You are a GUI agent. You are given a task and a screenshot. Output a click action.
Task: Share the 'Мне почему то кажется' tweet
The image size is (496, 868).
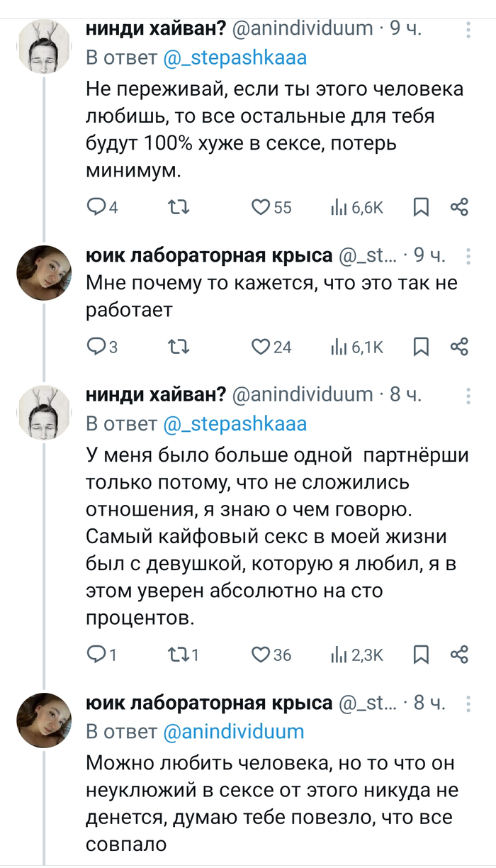[x=460, y=347]
